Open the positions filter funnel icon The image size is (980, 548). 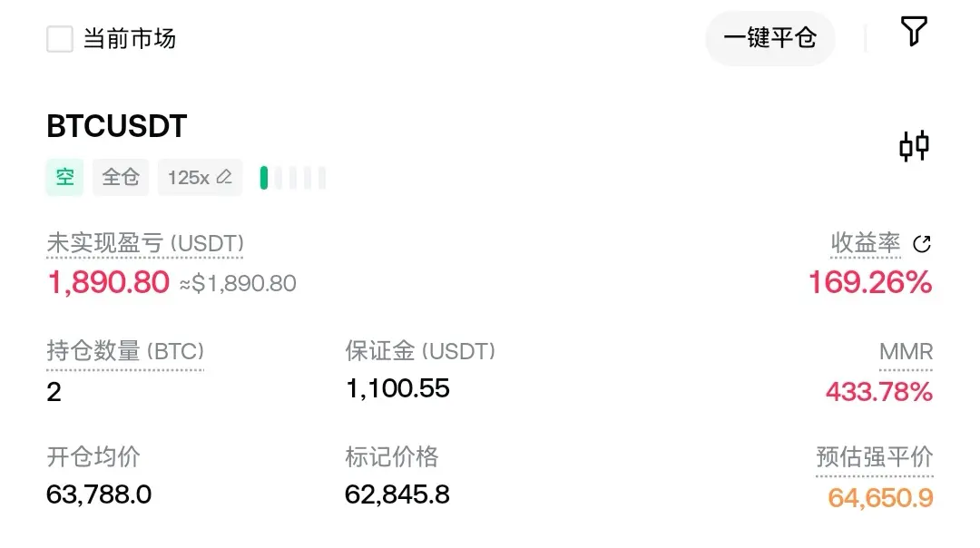pos(913,31)
